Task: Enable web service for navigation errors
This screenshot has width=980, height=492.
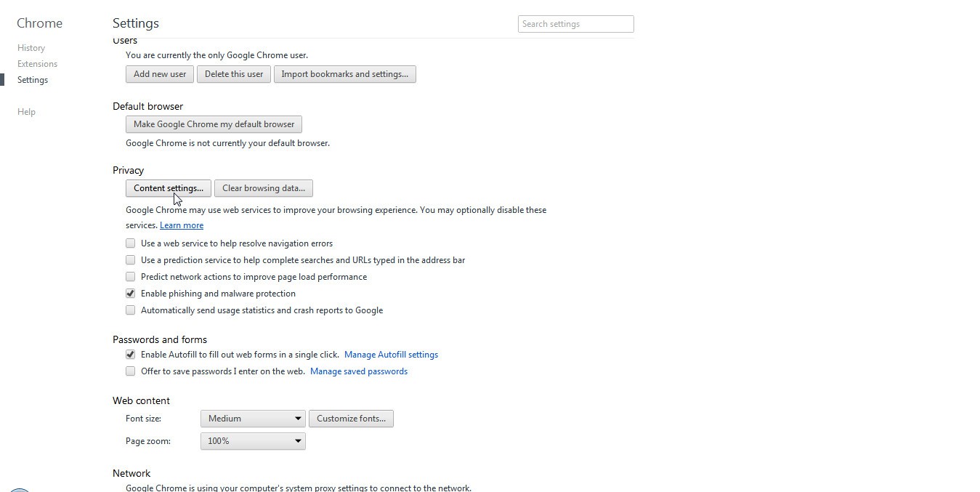Action: coord(131,243)
